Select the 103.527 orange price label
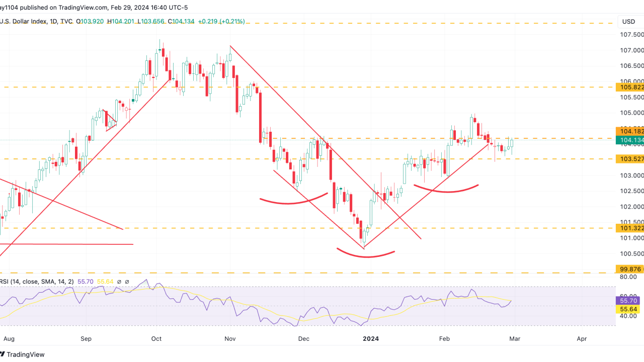Screen dimensions: 644x362 pyautogui.click(x=630, y=159)
